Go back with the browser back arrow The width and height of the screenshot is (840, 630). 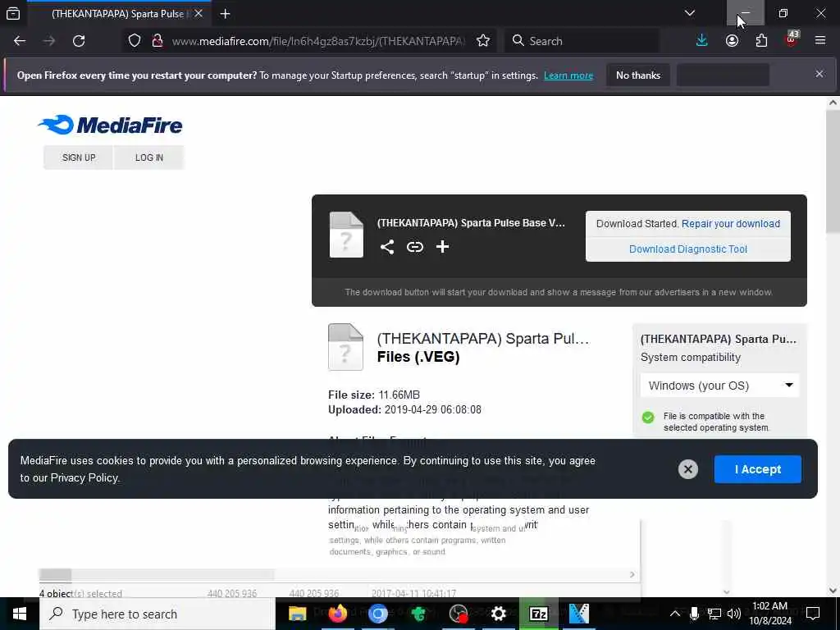click(x=20, y=41)
